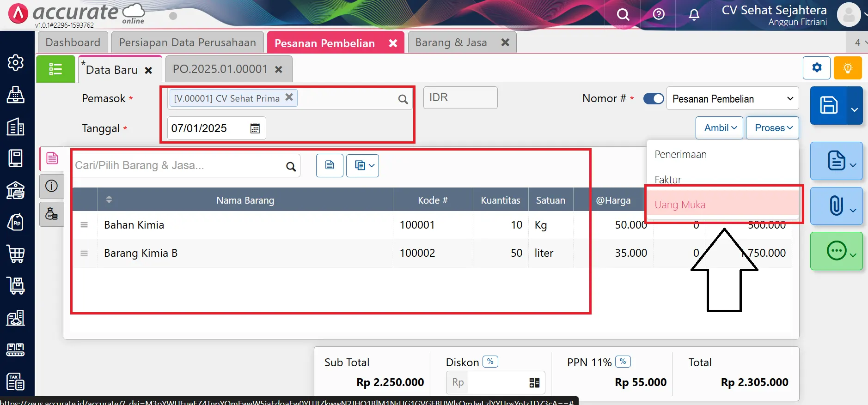Image resolution: width=868 pixels, height=405 pixels.
Task: Open the Proses dropdown
Action: click(773, 128)
